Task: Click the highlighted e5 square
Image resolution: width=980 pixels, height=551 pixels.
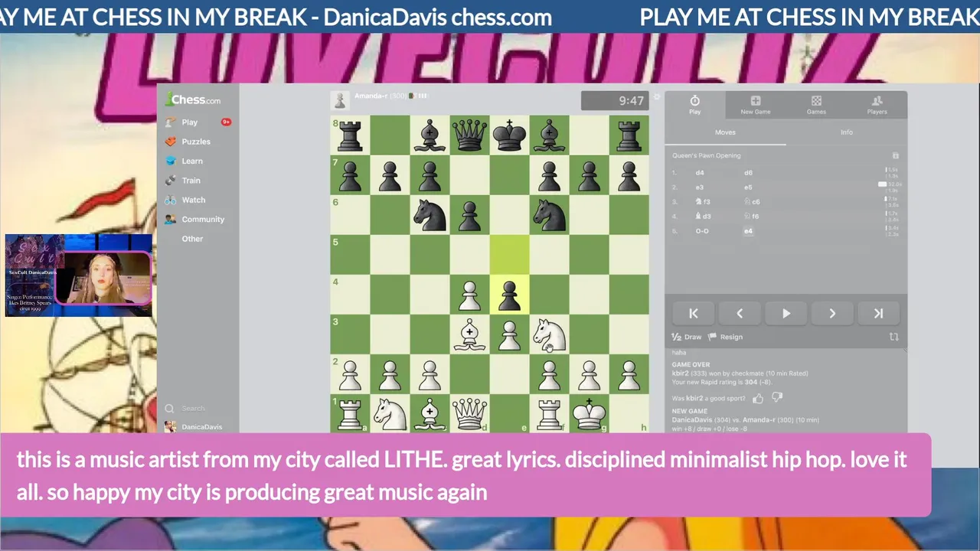Action: (509, 255)
